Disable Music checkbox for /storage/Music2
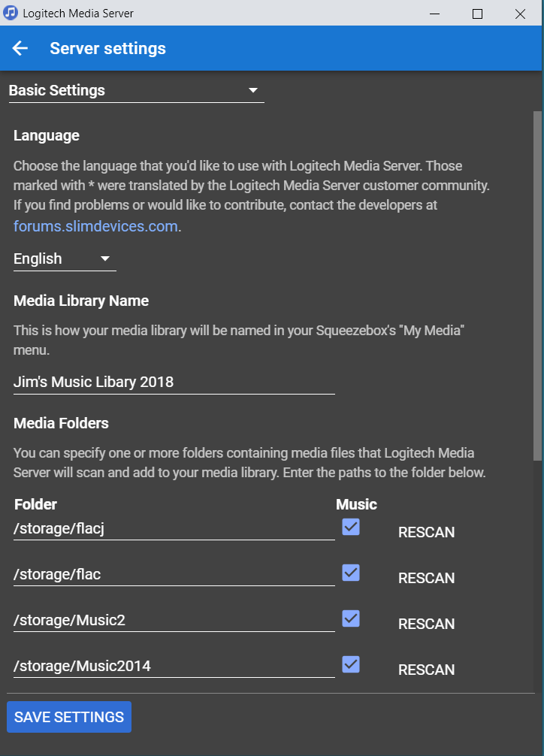 pyautogui.click(x=350, y=618)
